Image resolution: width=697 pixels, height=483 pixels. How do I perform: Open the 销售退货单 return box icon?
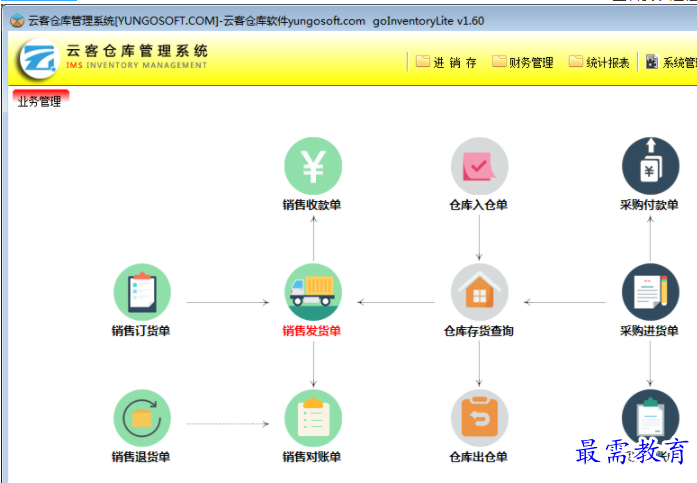point(142,418)
